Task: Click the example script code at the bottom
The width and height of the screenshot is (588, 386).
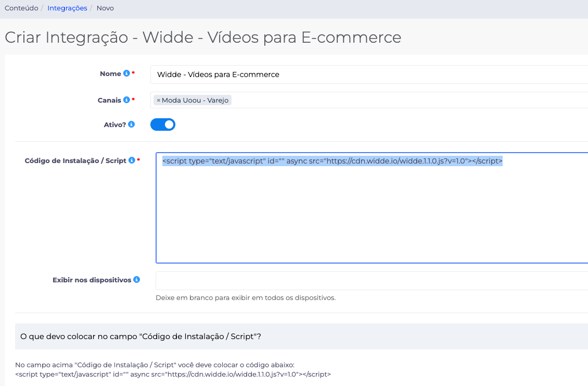Action: [173, 374]
